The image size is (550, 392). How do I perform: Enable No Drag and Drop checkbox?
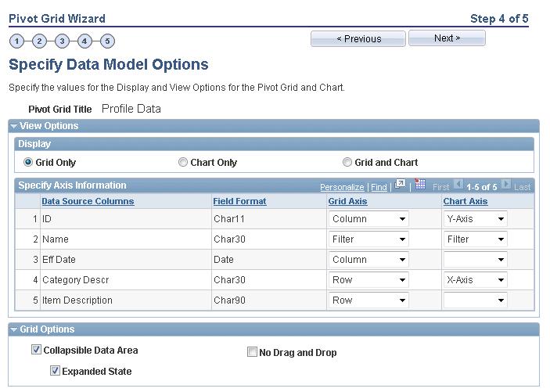pos(252,351)
